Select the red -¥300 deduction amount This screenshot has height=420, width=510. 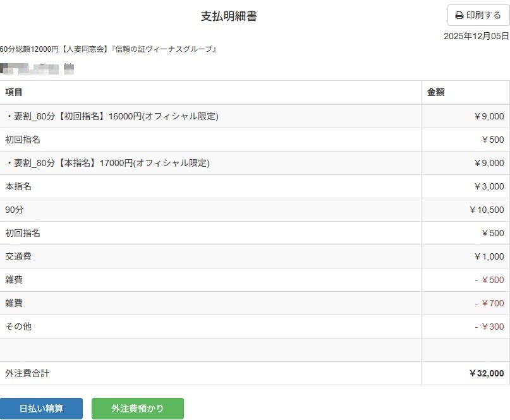(x=489, y=327)
